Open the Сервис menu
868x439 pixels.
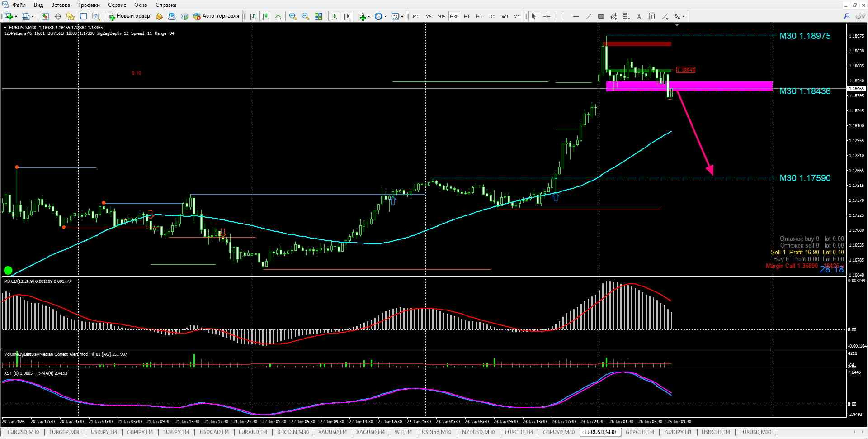tap(117, 5)
